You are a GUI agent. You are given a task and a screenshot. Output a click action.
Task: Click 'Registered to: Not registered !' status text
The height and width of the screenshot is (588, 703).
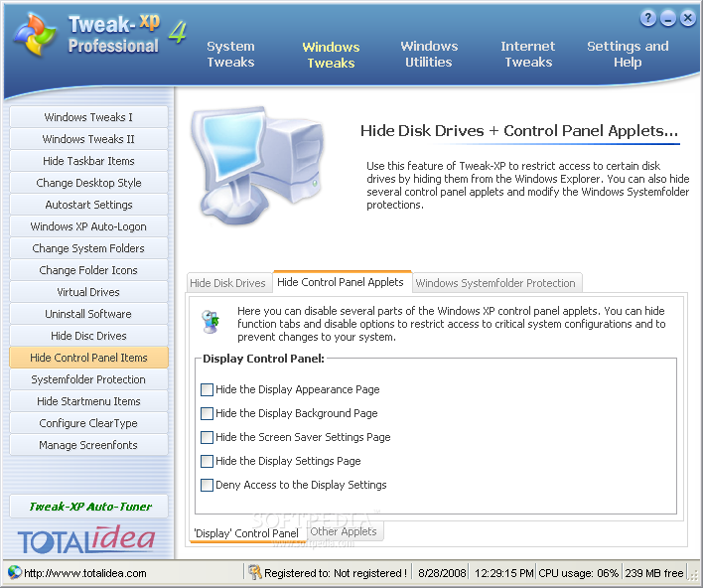point(336,573)
